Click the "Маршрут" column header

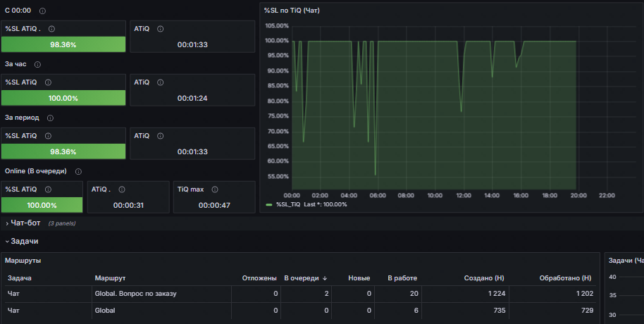click(109, 278)
